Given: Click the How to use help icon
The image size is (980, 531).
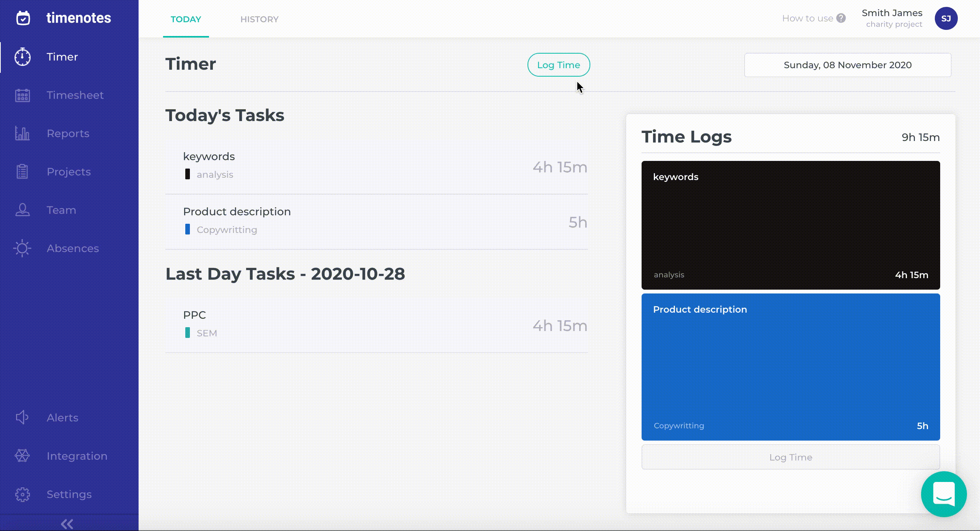Looking at the screenshot, I should click(x=841, y=18).
